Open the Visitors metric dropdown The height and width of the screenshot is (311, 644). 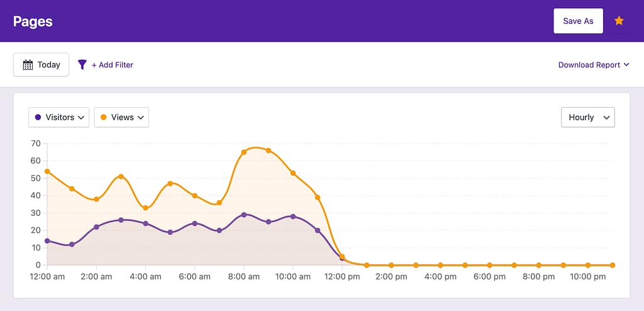pos(58,117)
